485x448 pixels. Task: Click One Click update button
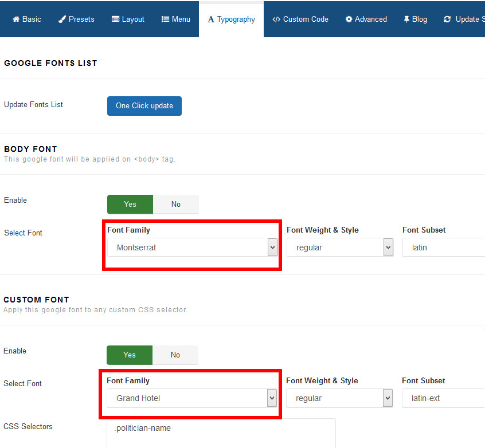(x=144, y=106)
